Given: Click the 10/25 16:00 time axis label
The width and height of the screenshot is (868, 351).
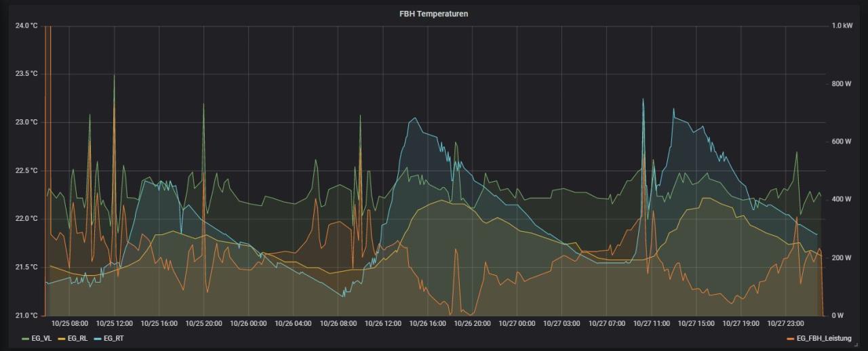Looking at the screenshot, I should pyautogui.click(x=159, y=324).
